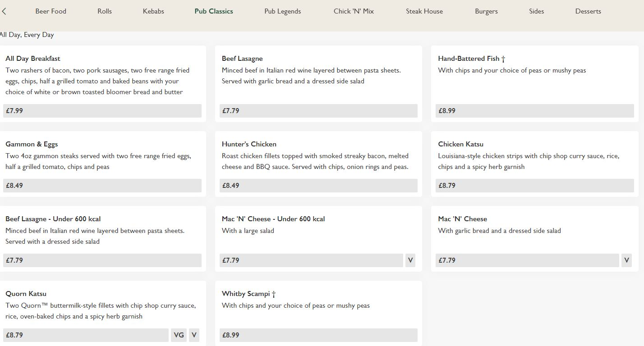Click the Hunter's Chicken £8.49 price bar
This screenshot has width=644, height=346.
(x=318, y=185)
